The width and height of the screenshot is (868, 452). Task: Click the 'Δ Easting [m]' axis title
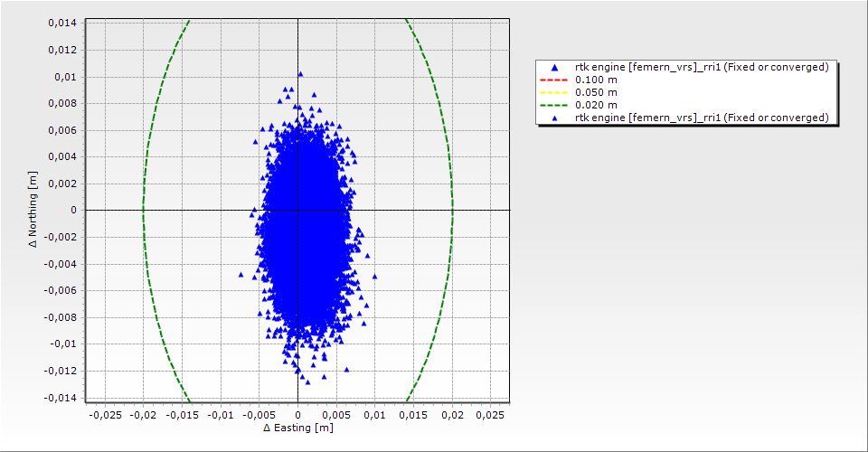[297, 428]
